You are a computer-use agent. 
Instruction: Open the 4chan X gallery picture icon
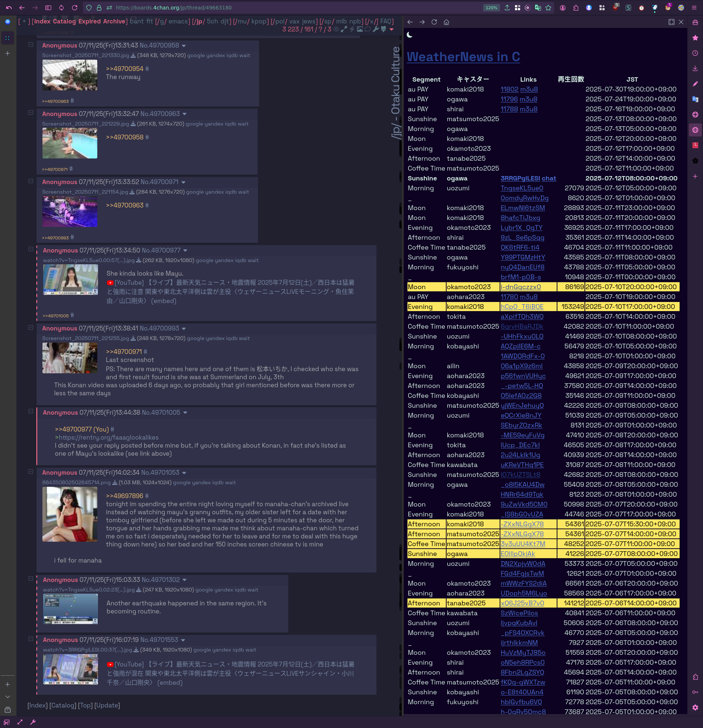[x=360, y=29]
